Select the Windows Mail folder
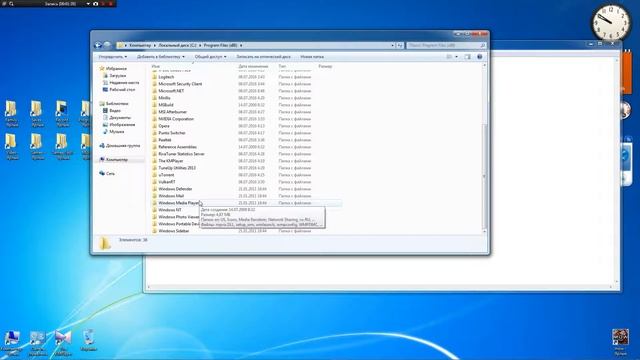Image resolution: width=640 pixels, height=360 pixels. click(171, 196)
